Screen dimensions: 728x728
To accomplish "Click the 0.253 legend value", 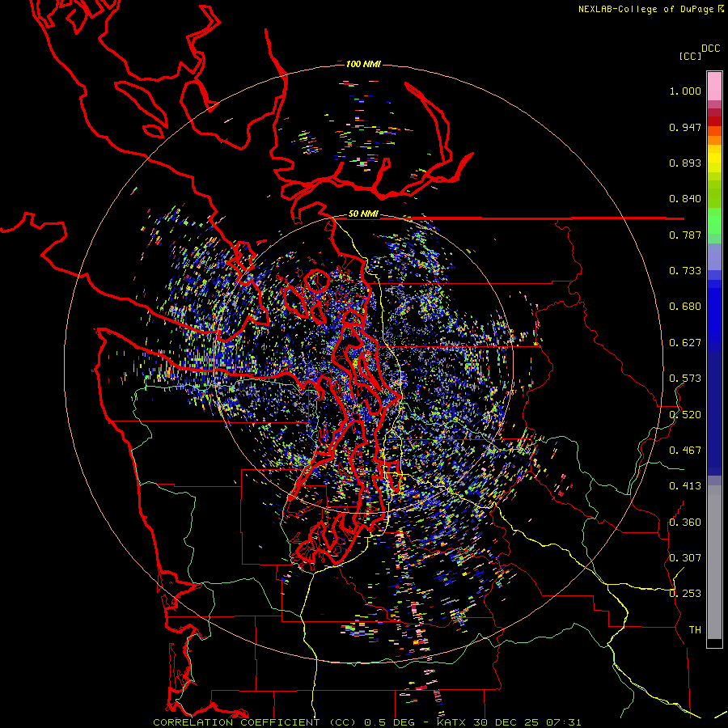I will (x=685, y=594).
